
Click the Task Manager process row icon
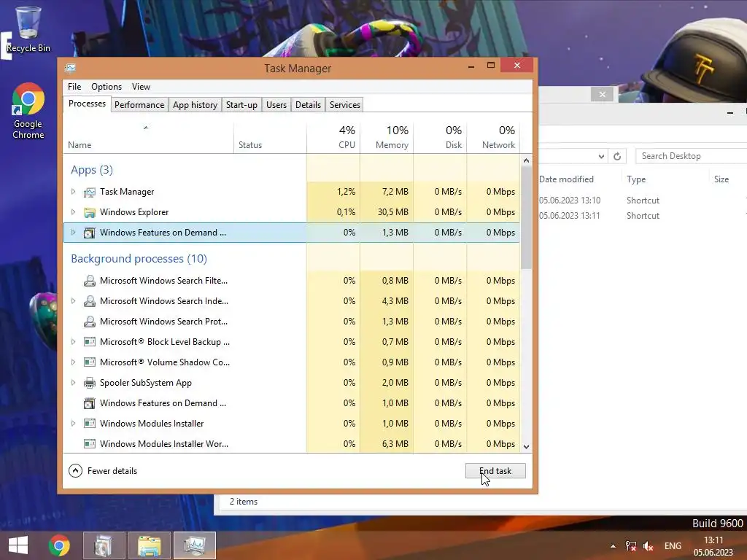89,192
